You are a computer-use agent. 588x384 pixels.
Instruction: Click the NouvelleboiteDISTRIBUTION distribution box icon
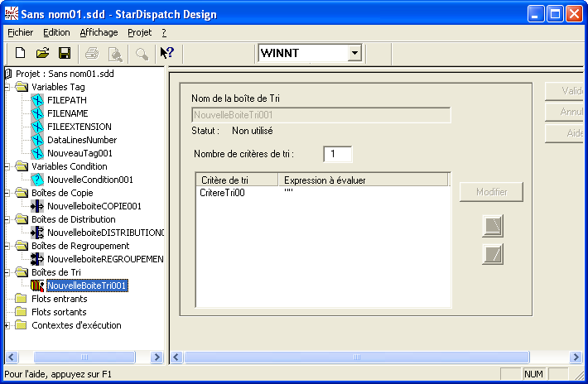[36, 233]
